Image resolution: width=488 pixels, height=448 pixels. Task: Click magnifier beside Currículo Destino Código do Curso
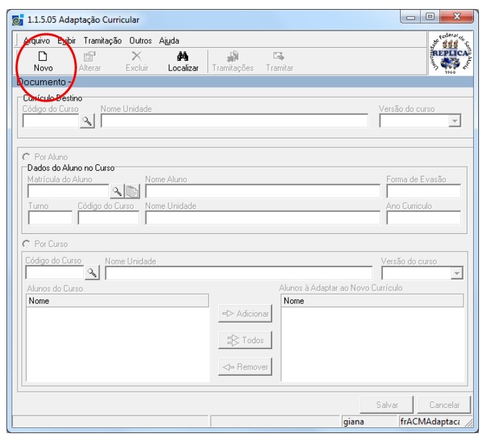[87, 122]
